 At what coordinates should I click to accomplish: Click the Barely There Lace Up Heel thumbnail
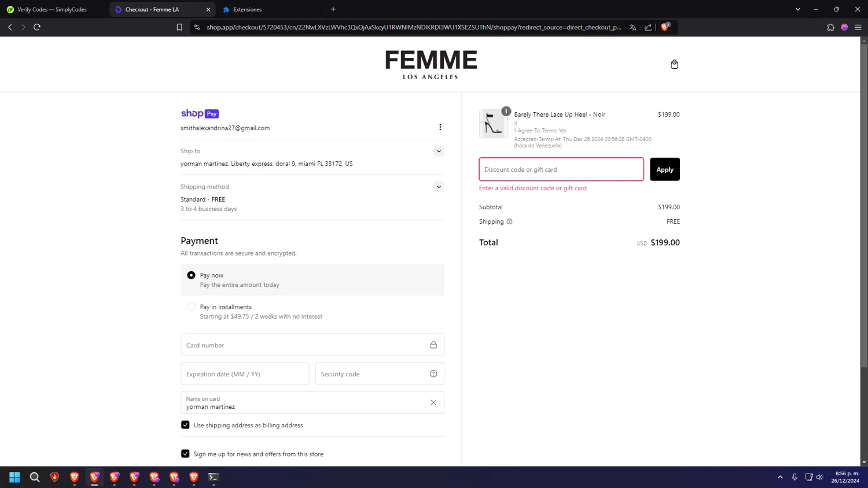pyautogui.click(x=493, y=124)
